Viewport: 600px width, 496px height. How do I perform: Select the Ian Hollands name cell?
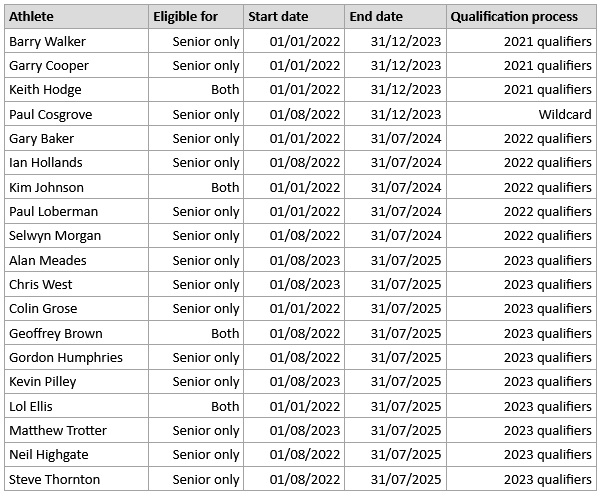[77, 163]
